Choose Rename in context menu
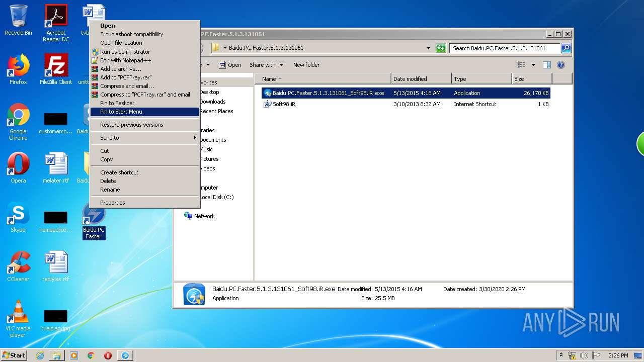 pos(145,190)
